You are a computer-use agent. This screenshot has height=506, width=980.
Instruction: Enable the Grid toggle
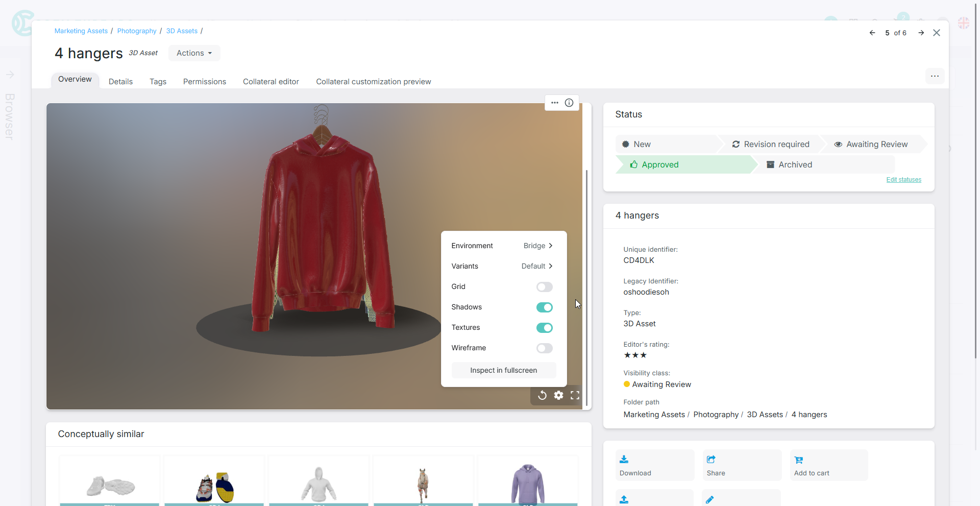click(x=544, y=287)
